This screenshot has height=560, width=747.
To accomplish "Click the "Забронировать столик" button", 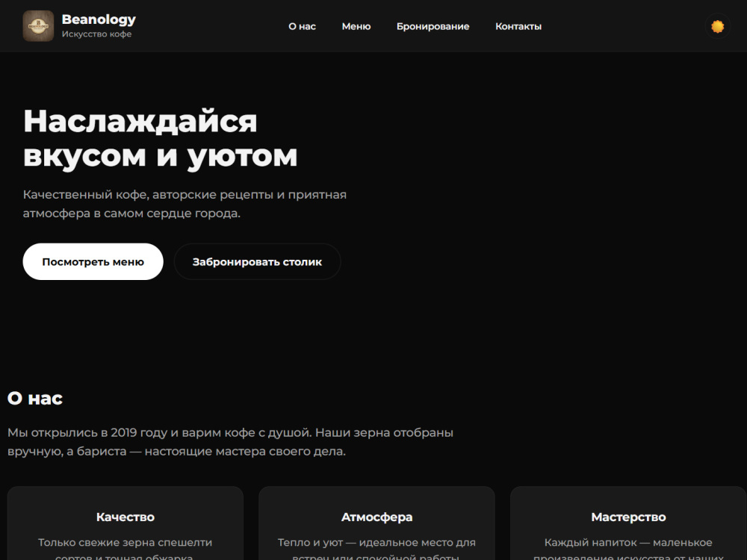I will (x=257, y=261).
